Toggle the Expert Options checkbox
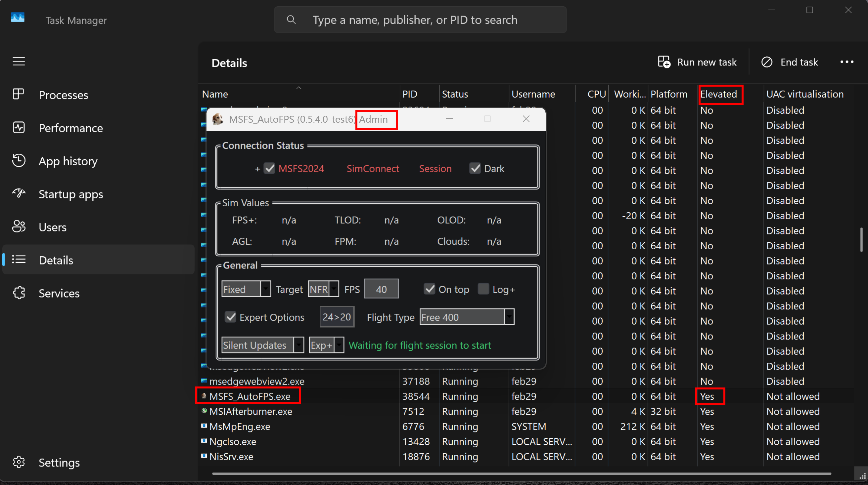 click(231, 317)
